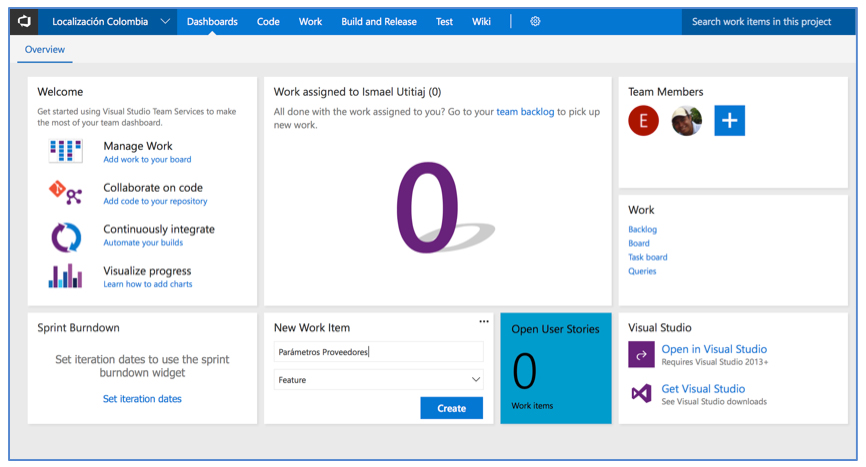Viewport: 866px width, 467px height.
Task: Click the Collaborate on code git icon
Action: (66, 193)
